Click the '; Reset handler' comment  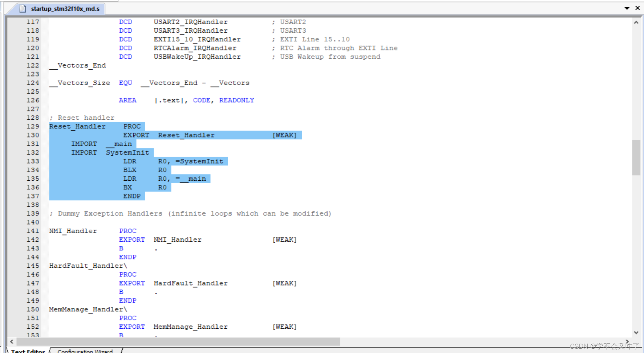click(82, 118)
